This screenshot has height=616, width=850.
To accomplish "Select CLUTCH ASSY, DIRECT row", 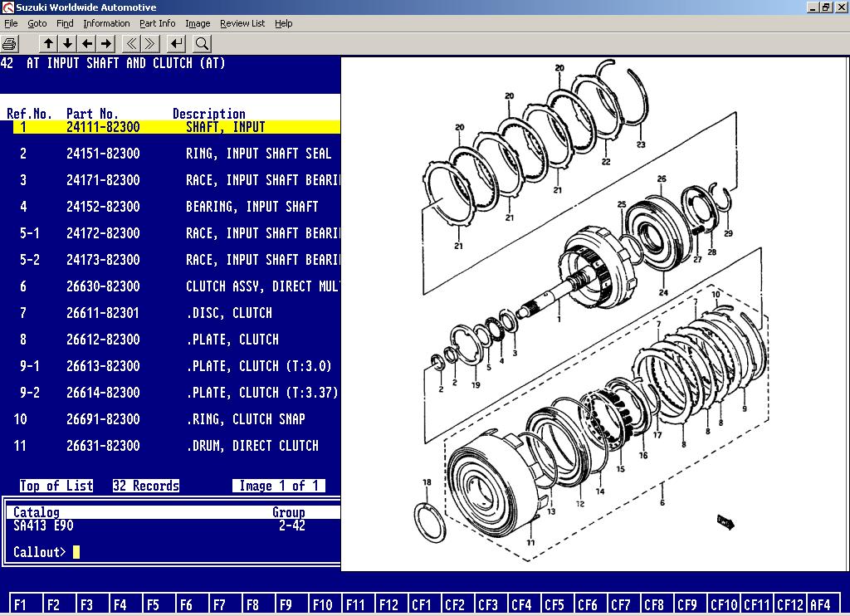I will (176, 286).
